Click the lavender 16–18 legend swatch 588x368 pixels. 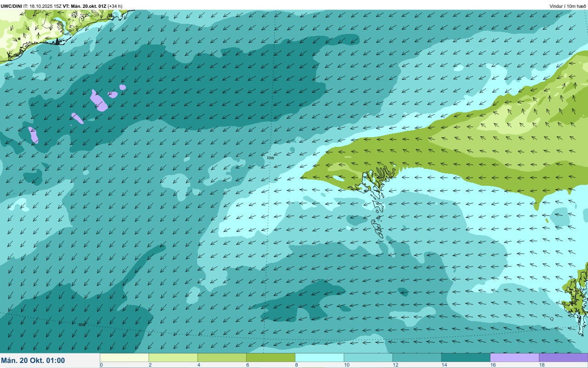coord(514,357)
